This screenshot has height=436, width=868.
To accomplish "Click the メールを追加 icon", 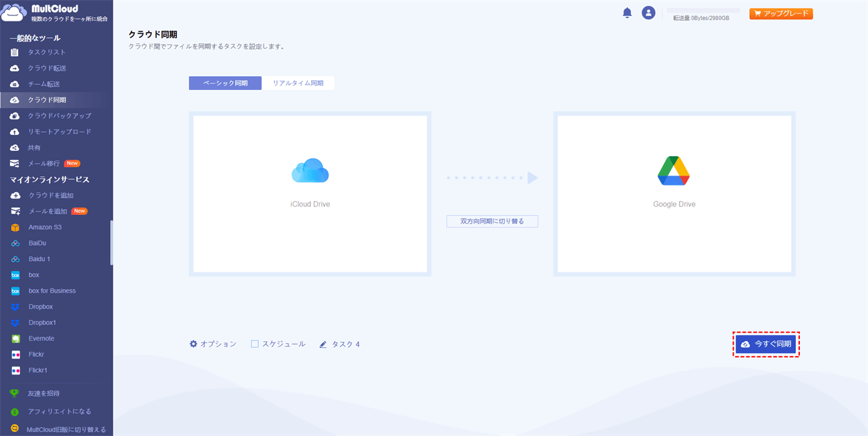I will pos(15,211).
